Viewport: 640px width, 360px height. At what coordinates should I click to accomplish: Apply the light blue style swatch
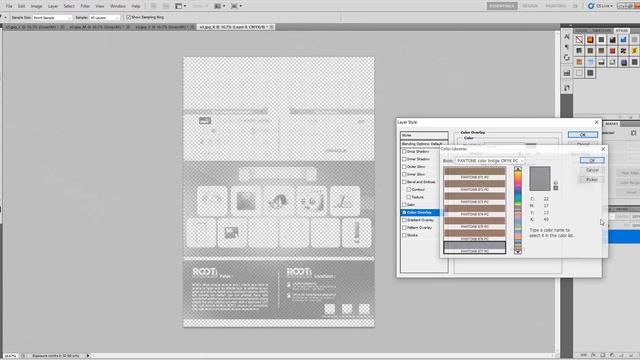(x=590, y=62)
